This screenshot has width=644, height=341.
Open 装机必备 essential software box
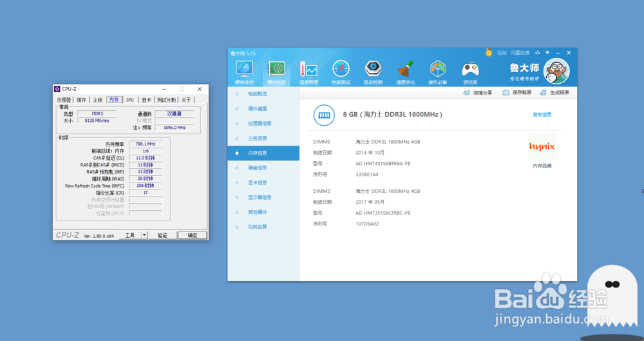pyautogui.click(x=438, y=72)
